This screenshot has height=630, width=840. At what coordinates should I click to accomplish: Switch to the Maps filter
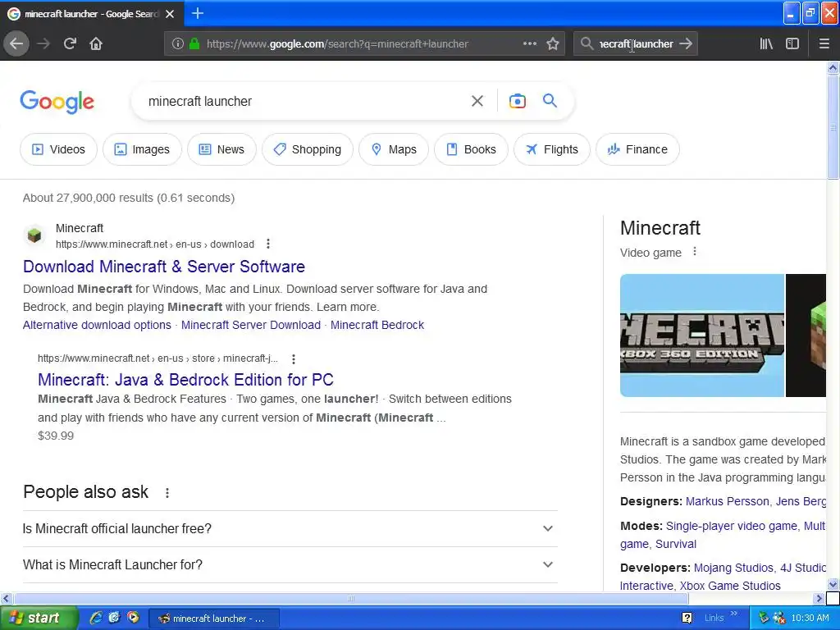(394, 149)
